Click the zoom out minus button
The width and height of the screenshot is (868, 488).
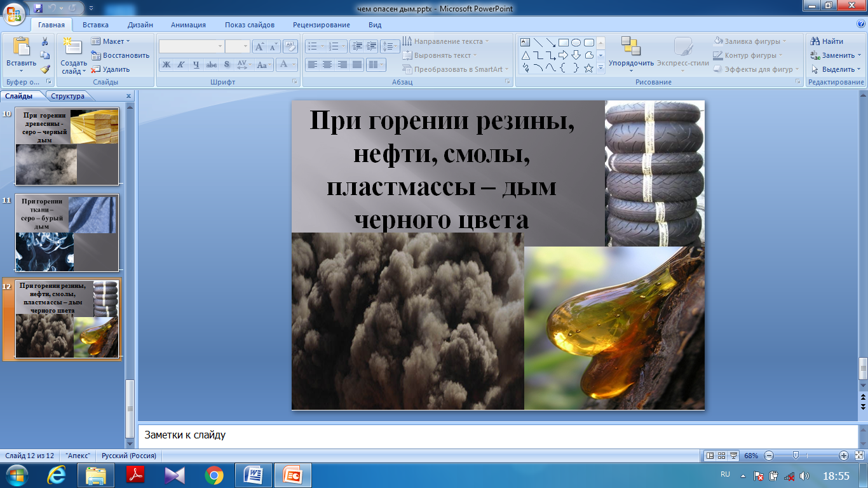click(769, 456)
